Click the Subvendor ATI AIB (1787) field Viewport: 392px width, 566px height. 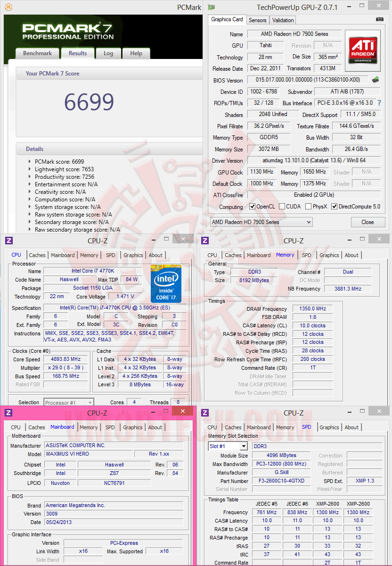[x=347, y=92]
